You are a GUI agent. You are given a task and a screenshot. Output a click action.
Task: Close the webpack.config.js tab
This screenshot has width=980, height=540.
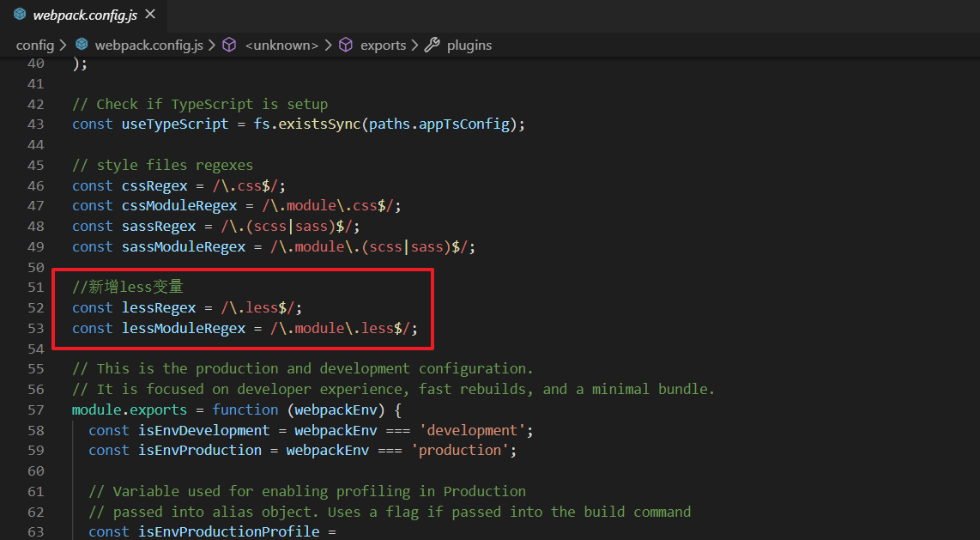pyautogui.click(x=150, y=15)
